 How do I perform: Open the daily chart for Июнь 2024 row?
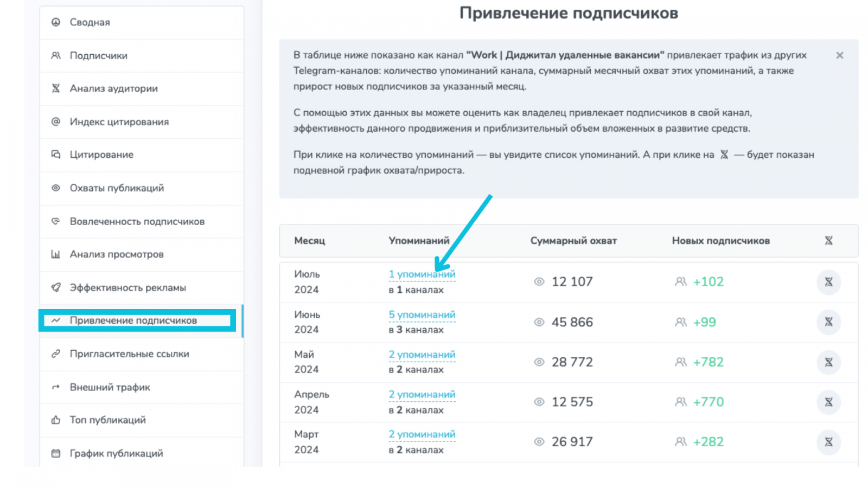(828, 322)
